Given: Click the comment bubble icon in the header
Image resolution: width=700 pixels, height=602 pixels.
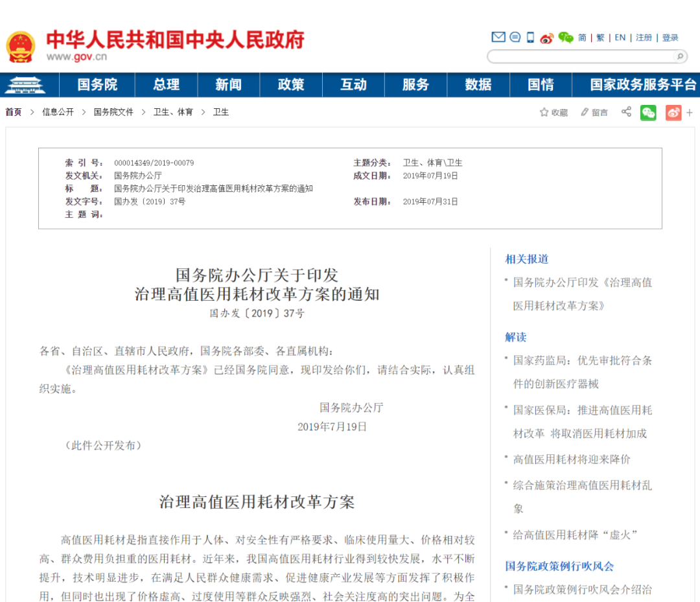Looking at the screenshot, I should point(515,37).
